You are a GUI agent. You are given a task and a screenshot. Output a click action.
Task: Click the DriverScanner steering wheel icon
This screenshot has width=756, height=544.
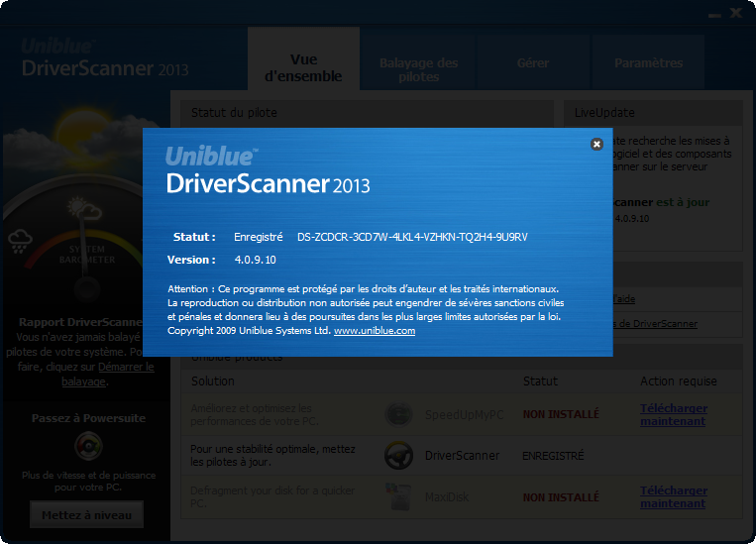(x=398, y=455)
